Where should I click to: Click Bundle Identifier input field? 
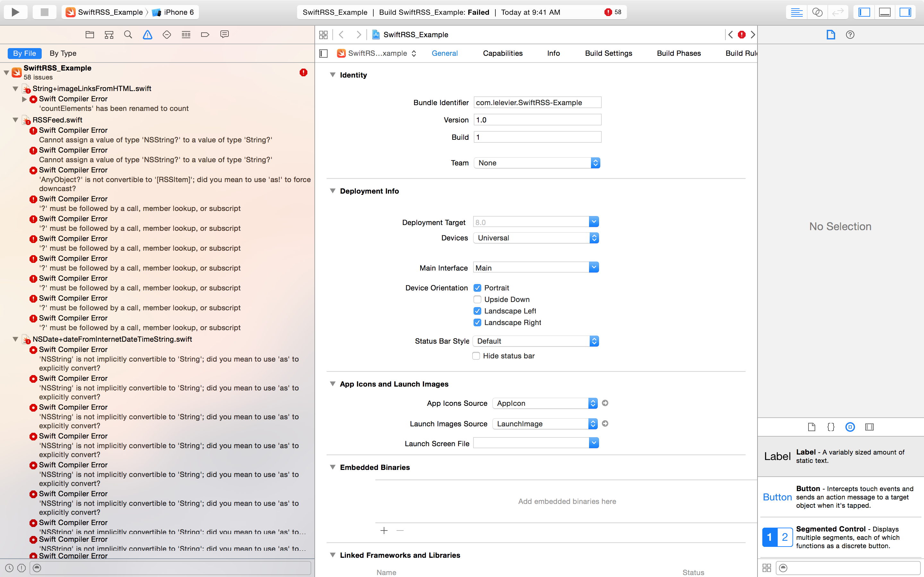click(537, 102)
